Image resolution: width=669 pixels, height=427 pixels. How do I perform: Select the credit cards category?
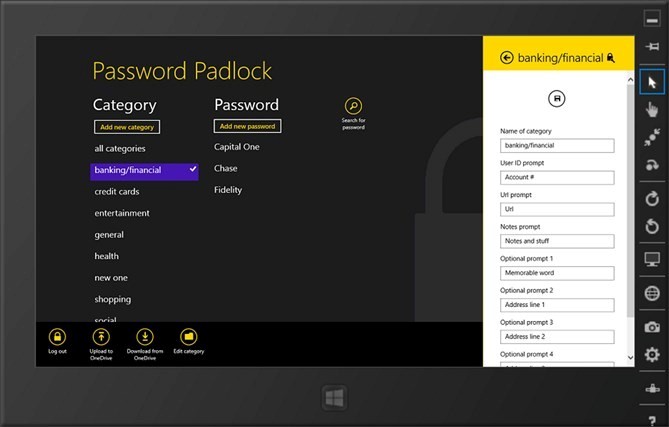(117, 192)
